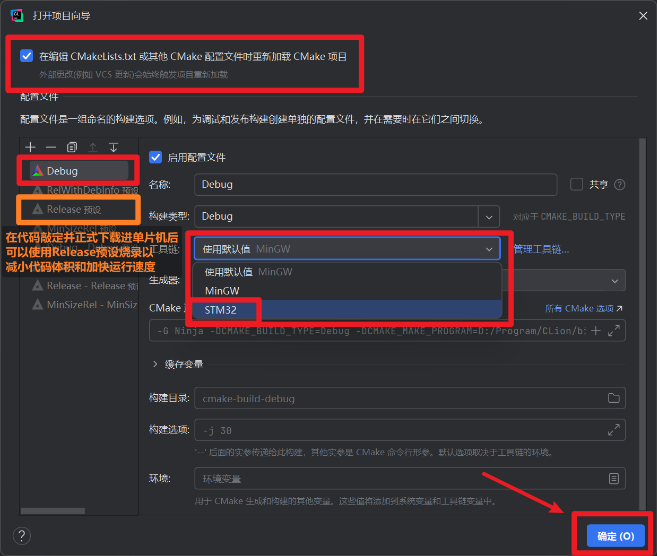This screenshot has width=657, height=556.
Task: Select Release - Release profile entry
Action: [85, 286]
